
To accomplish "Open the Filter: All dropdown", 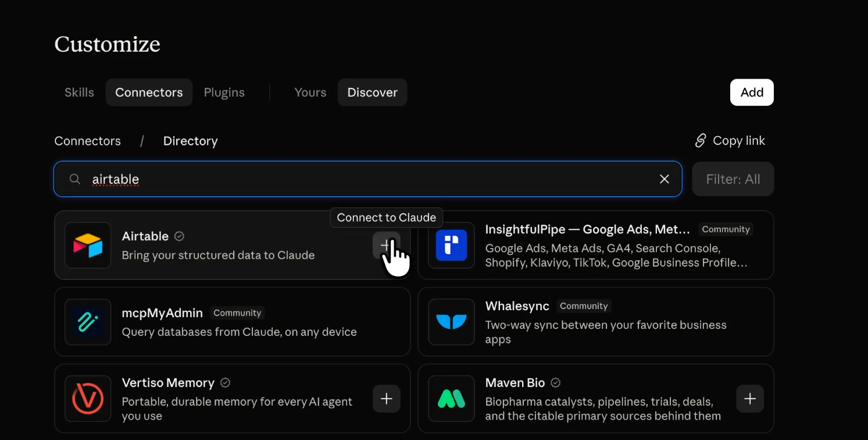I will tap(733, 179).
